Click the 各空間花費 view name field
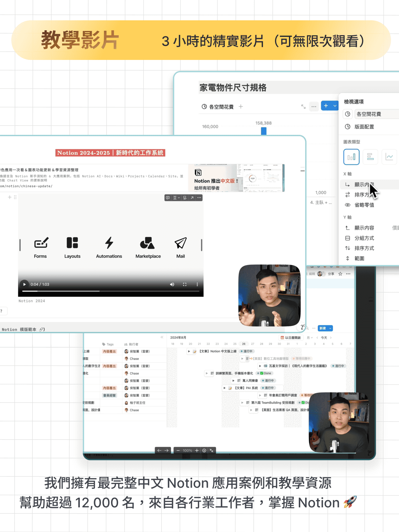This screenshot has width=399, height=532. click(x=376, y=114)
